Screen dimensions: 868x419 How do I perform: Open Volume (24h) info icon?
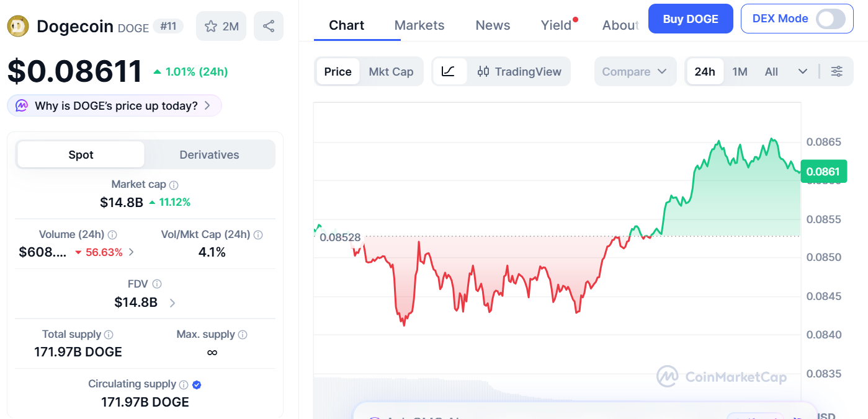[x=112, y=235]
